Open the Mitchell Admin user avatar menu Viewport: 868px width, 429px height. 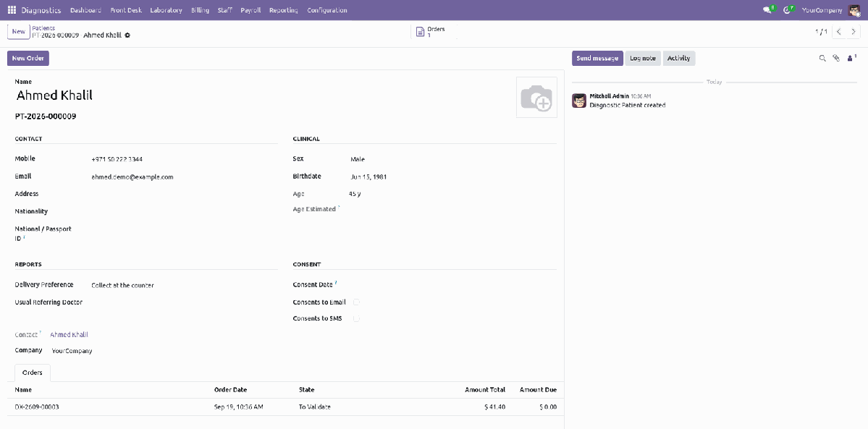[x=854, y=10]
